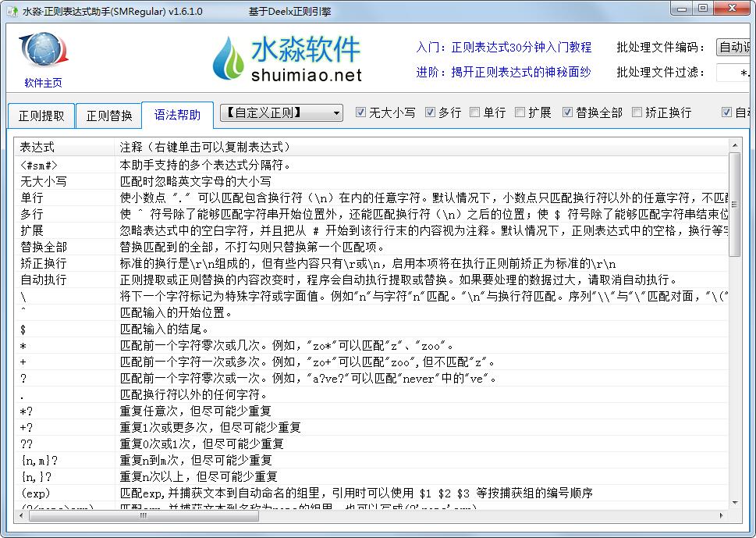Click the 批处理文件过滤 input field
This screenshot has height=538, width=756.
[x=733, y=73]
